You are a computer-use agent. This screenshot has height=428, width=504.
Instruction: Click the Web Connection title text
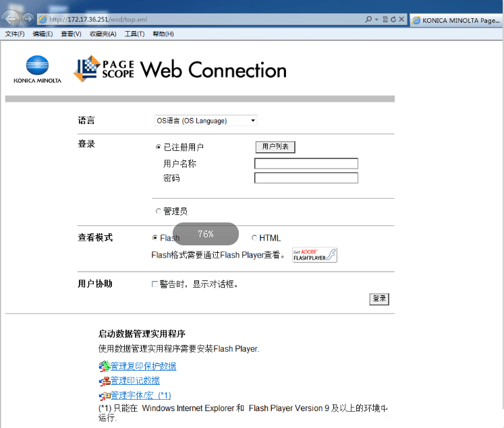213,69
